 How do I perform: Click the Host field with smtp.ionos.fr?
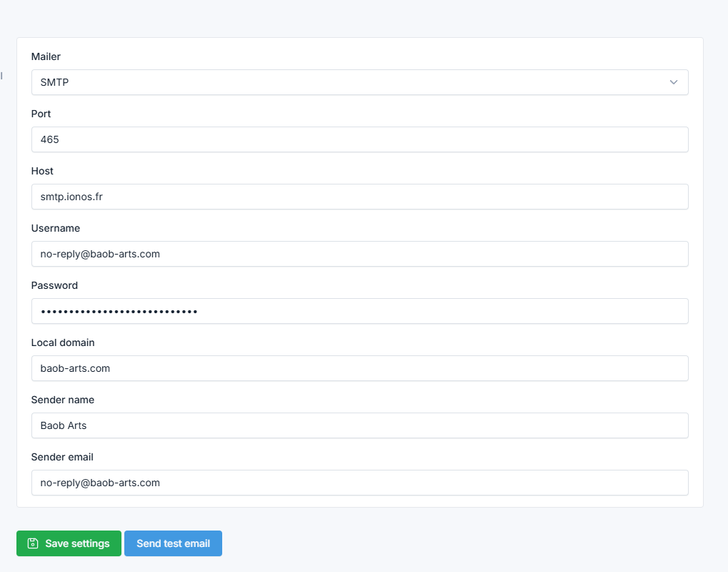[359, 197]
